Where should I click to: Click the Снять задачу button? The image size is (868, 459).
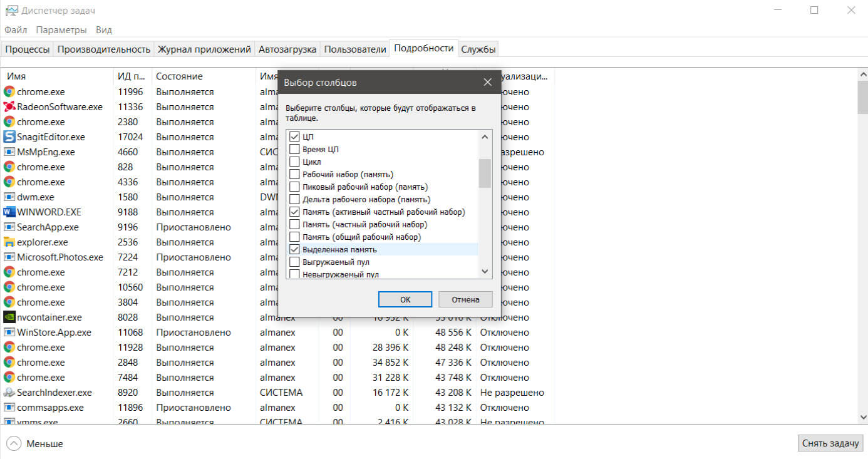tap(831, 443)
